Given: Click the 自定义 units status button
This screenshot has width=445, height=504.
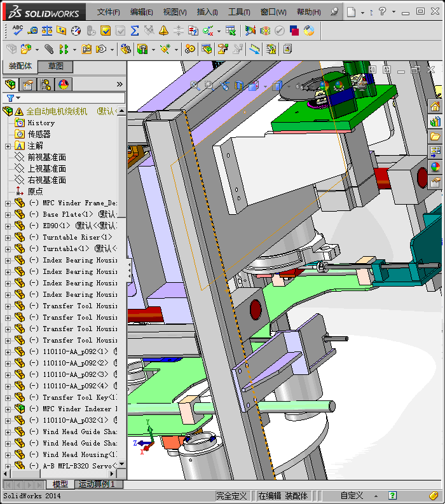Looking at the screenshot, I should tap(352, 496).
